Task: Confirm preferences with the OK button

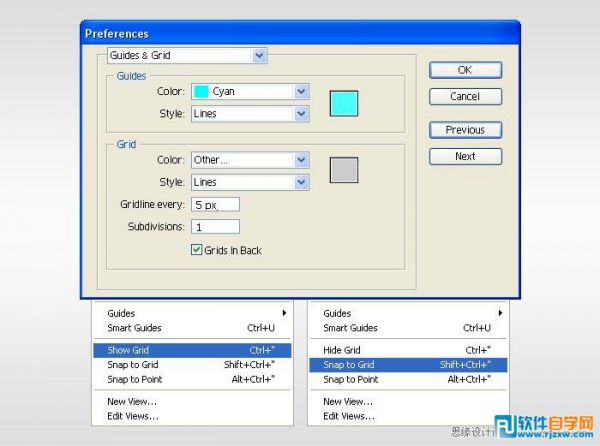Action: [x=465, y=70]
